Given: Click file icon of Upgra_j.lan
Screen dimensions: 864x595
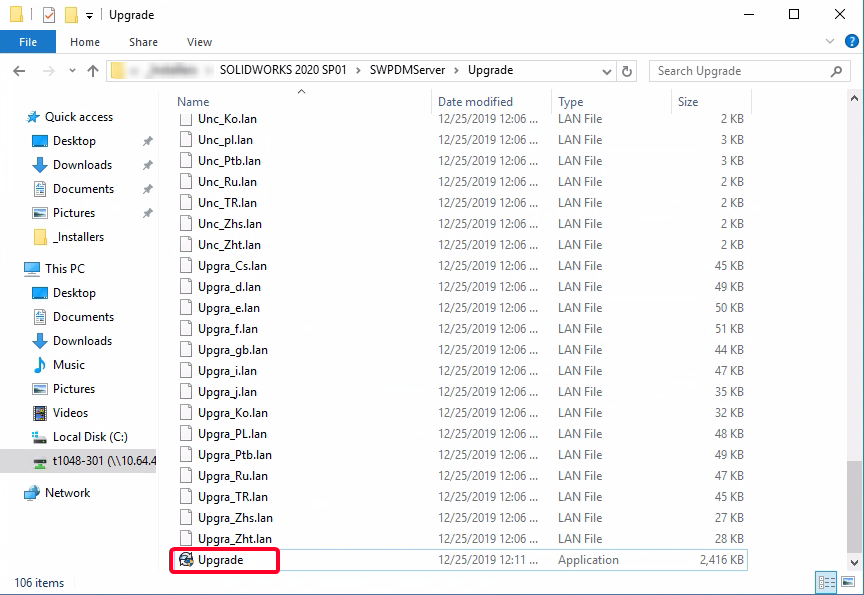Looking at the screenshot, I should point(186,392).
